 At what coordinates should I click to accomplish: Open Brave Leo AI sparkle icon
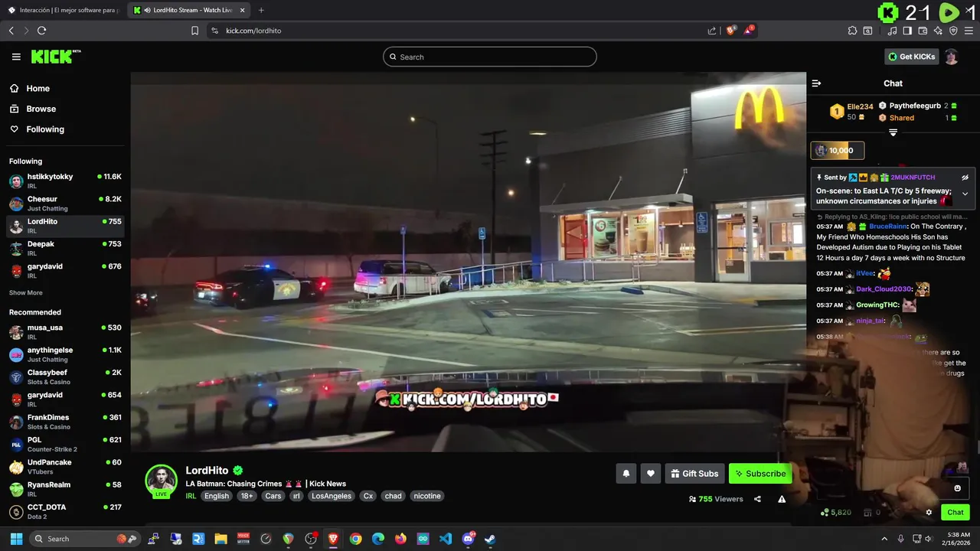point(938,31)
